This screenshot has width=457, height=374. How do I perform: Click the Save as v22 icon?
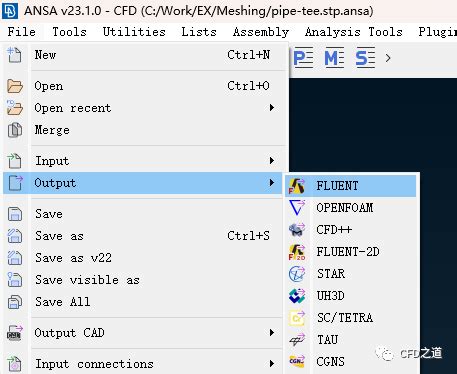pyautogui.click(x=15, y=258)
